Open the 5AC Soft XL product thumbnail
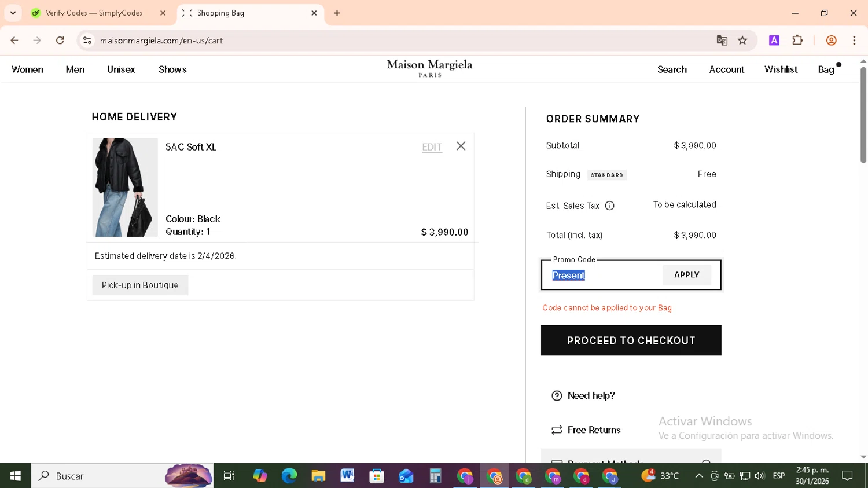Image resolution: width=868 pixels, height=488 pixels. [125, 188]
